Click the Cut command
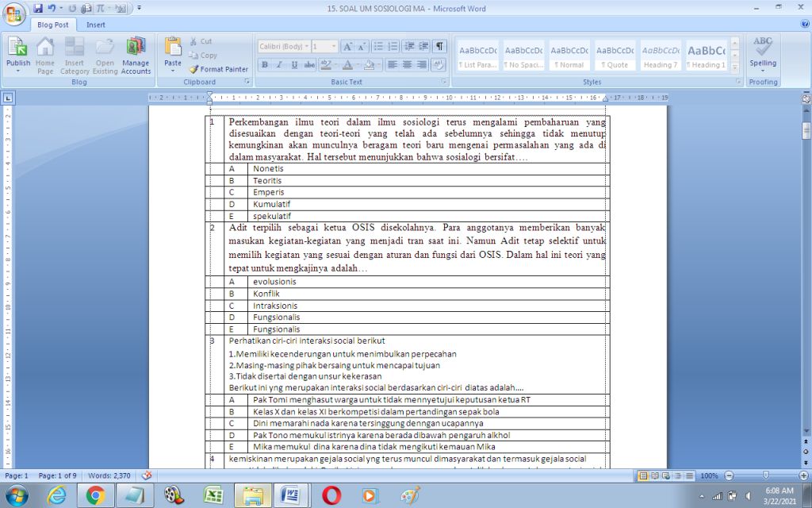This screenshot has width=812, height=508. tap(201, 41)
